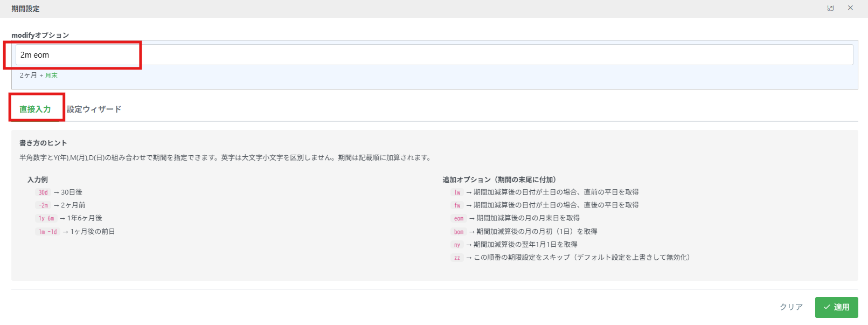Click the 追加オプション section heading
868x325 pixels.
499,179
